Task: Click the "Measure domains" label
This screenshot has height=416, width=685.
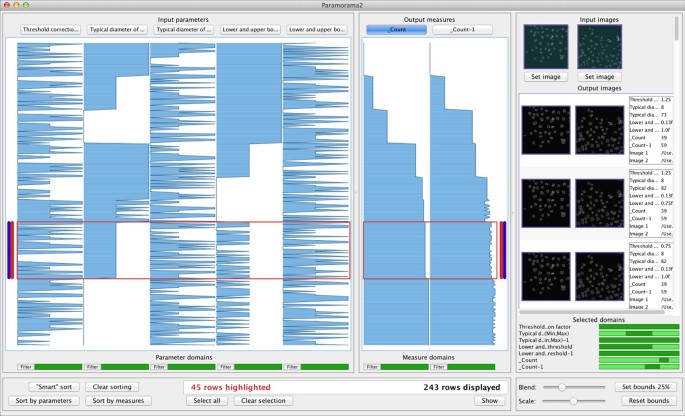Action: 429,357
